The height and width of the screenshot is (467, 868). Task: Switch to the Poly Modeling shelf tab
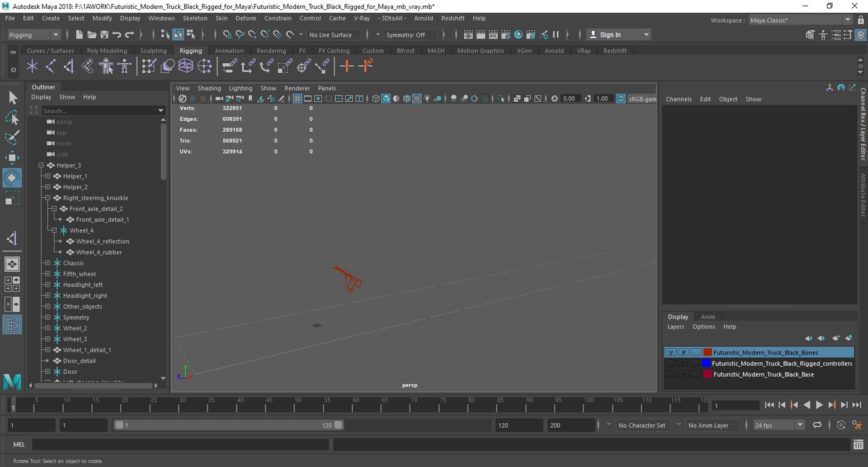click(x=107, y=51)
